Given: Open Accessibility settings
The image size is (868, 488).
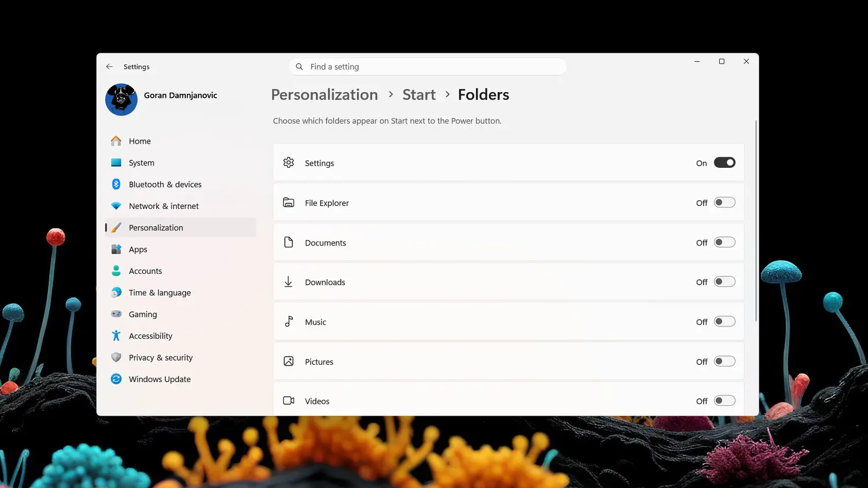Looking at the screenshot, I should 181,336.
